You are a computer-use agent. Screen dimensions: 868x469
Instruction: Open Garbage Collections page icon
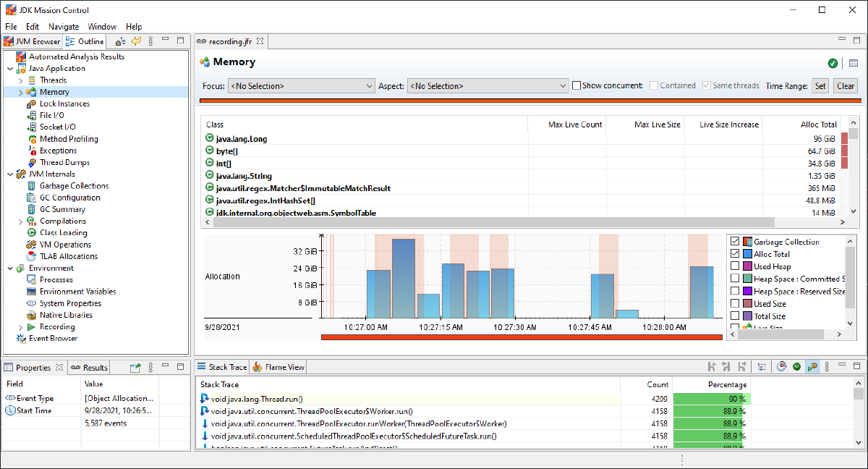pyautogui.click(x=32, y=186)
